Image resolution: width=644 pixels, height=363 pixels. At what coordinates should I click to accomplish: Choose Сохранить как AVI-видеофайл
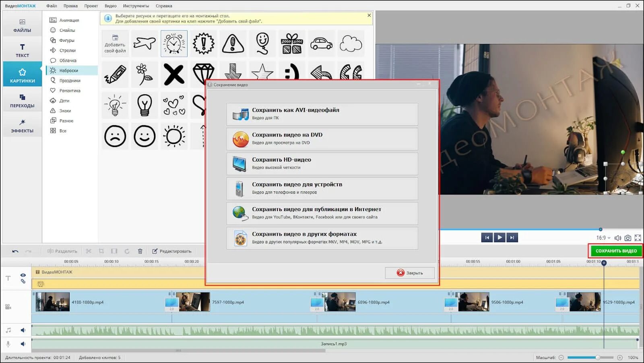pos(322,114)
